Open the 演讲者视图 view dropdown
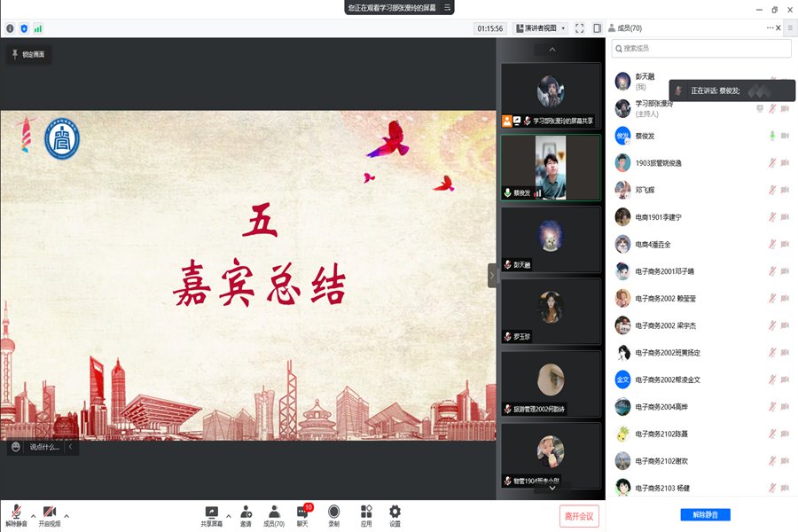Image resolution: width=798 pixels, height=532 pixels. pyautogui.click(x=540, y=28)
